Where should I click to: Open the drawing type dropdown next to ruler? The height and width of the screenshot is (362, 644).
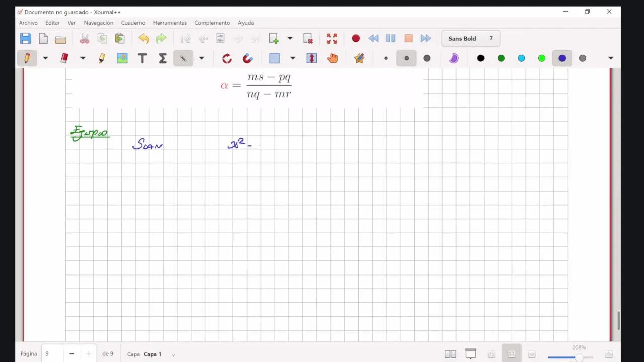click(x=201, y=58)
